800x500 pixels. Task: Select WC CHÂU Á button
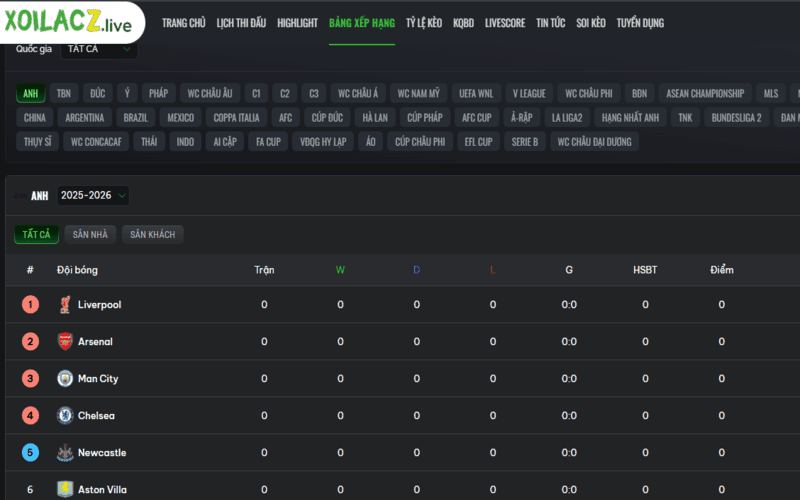tap(358, 93)
